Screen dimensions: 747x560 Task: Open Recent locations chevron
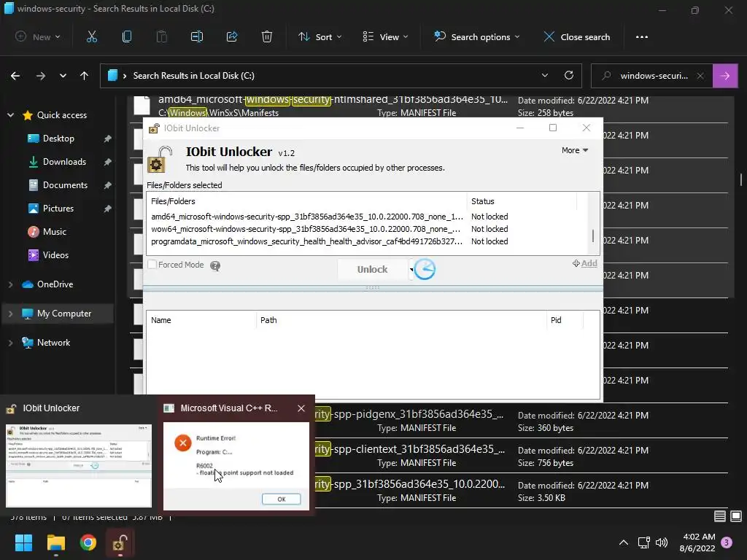(x=63, y=76)
